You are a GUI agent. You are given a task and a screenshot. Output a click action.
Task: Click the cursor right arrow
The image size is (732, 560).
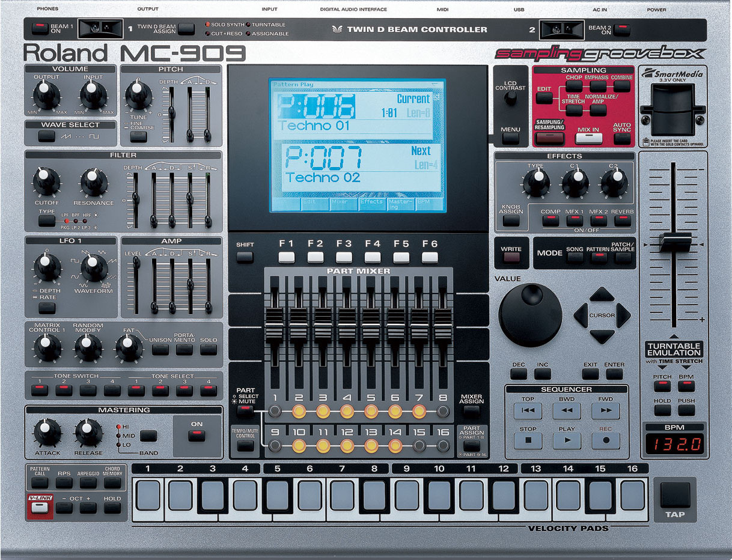tap(623, 315)
